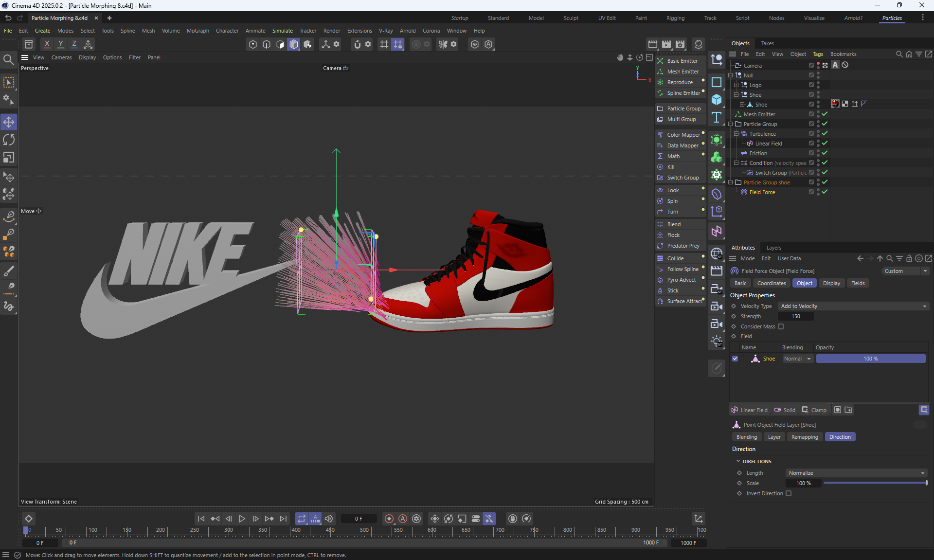Select the Scale tool in left toolbar

tap(9, 158)
